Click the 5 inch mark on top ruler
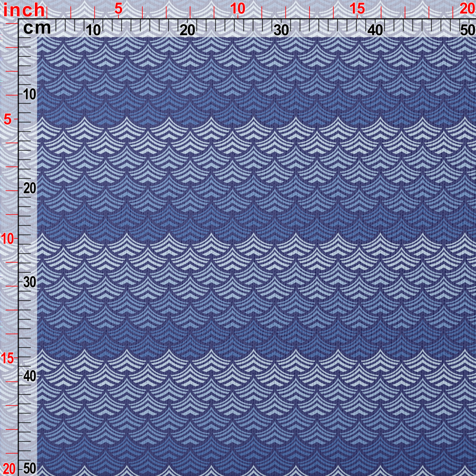The image size is (476, 476). (119, 9)
